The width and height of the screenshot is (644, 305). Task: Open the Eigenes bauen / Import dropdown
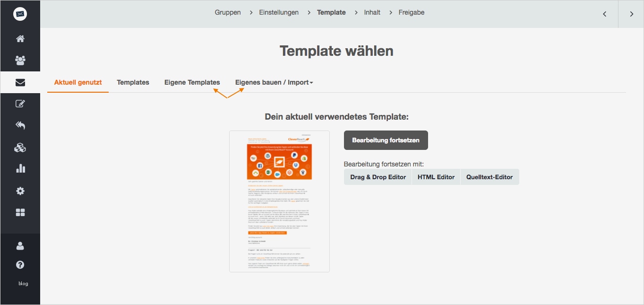click(274, 82)
